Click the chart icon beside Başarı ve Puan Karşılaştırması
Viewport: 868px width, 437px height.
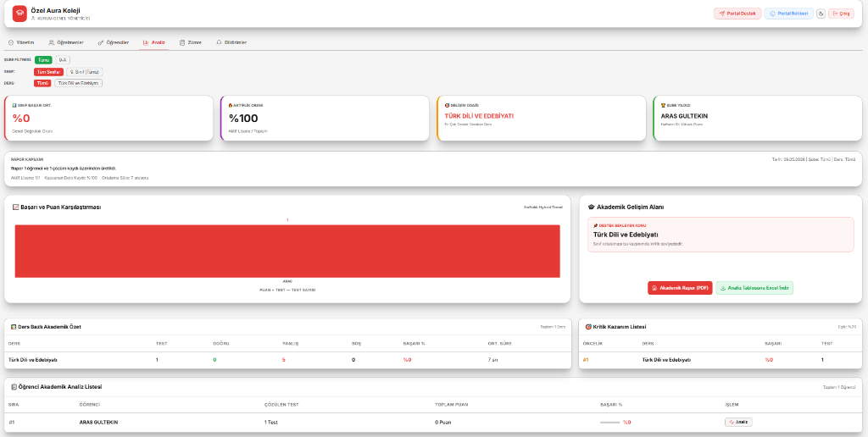[15, 207]
